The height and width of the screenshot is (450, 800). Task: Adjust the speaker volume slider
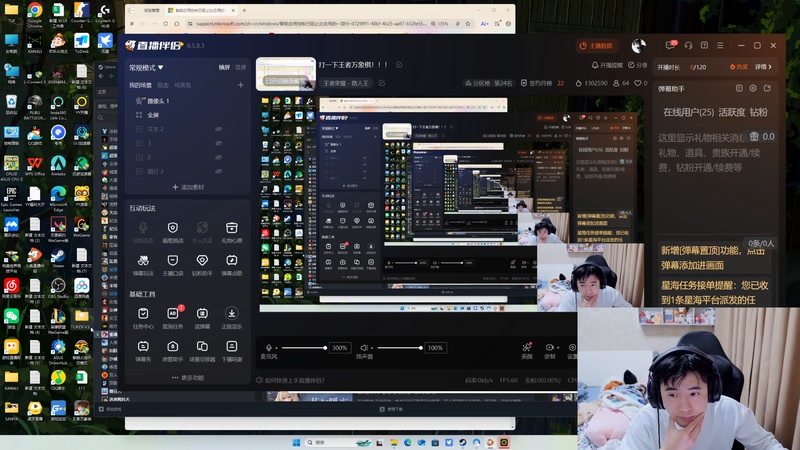pos(400,348)
